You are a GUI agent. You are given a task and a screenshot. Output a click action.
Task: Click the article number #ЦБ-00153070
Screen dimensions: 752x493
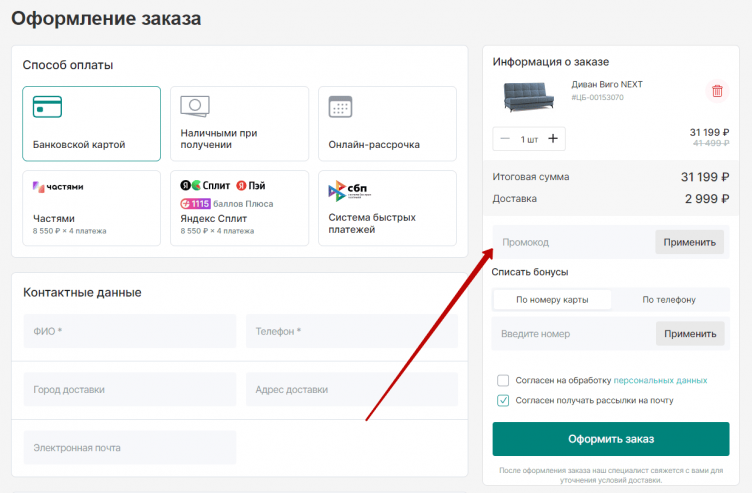coord(598,97)
